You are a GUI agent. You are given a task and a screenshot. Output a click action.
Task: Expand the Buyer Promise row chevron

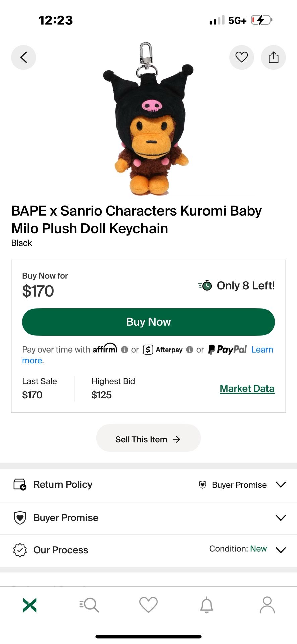pos(281,518)
